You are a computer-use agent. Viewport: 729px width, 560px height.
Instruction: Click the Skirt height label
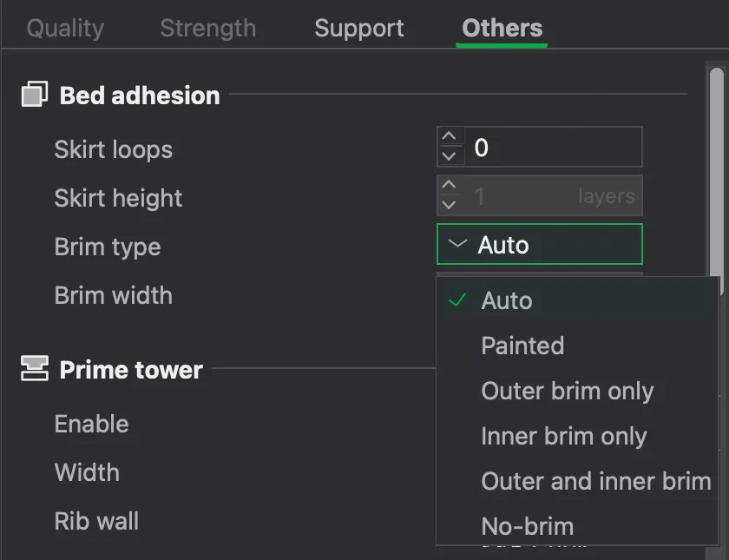pos(118,199)
